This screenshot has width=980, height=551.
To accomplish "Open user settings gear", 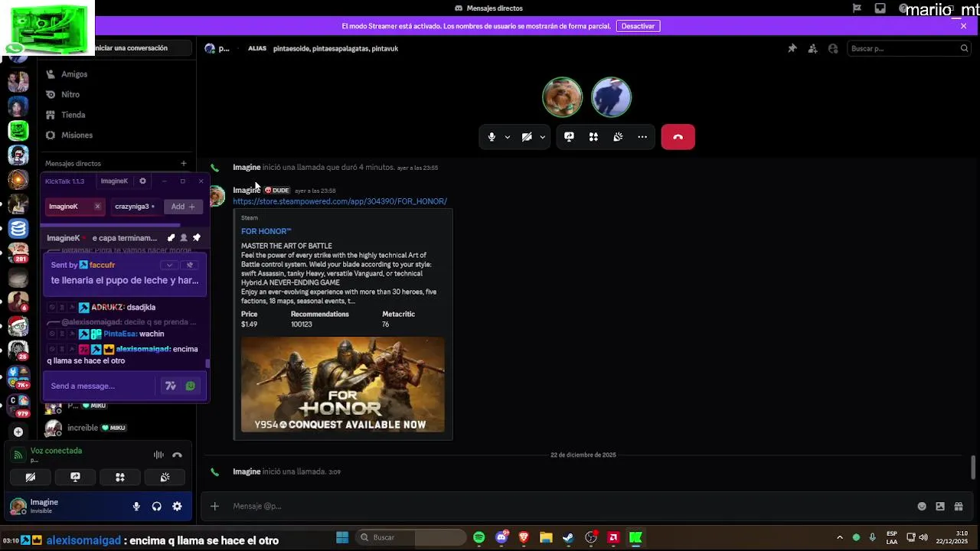I will [177, 506].
